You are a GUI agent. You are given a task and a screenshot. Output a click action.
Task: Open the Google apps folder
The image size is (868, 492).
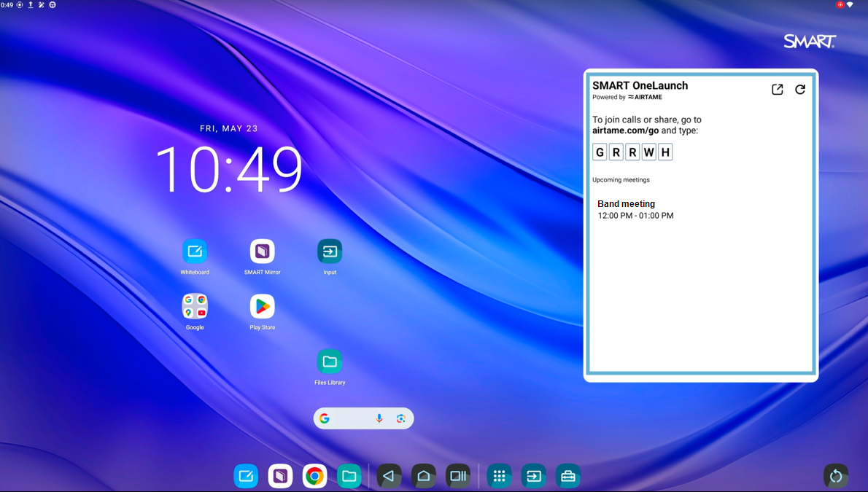pyautogui.click(x=195, y=307)
